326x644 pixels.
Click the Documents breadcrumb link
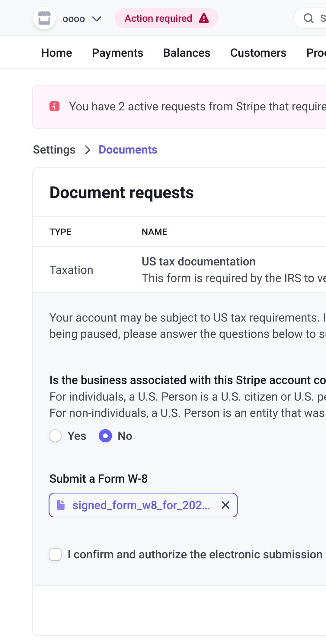[x=127, y=150]
